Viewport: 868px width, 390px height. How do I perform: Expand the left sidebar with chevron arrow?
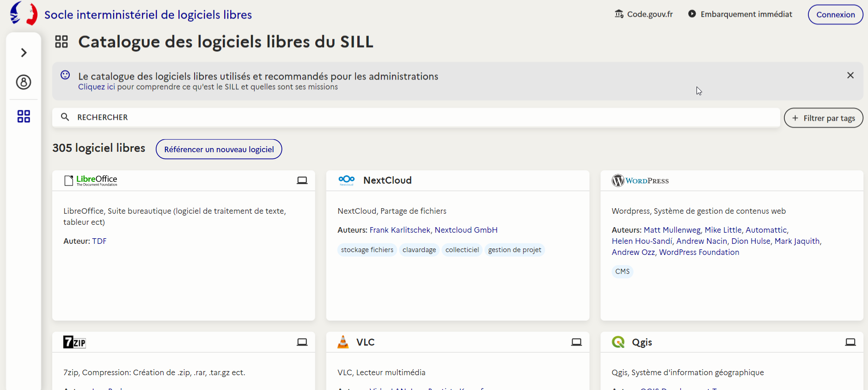tap(24, 53)
